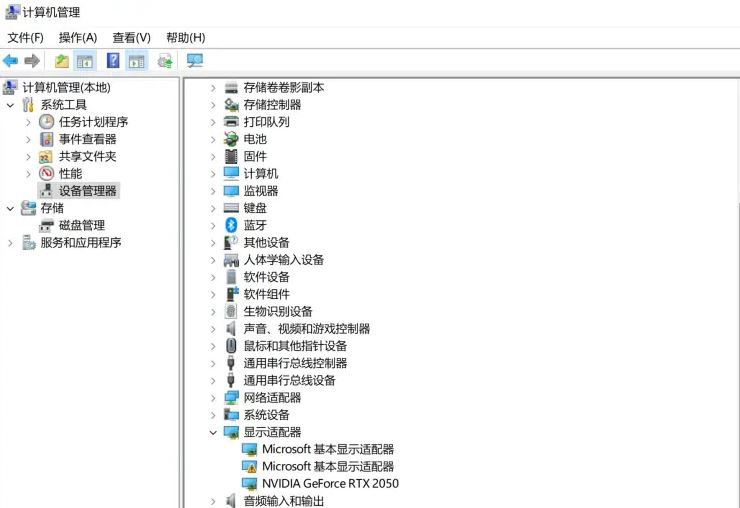740x508 pixels.
Task: Collapse the 系统工具 tree node
Action: click(x=10, y=105)
